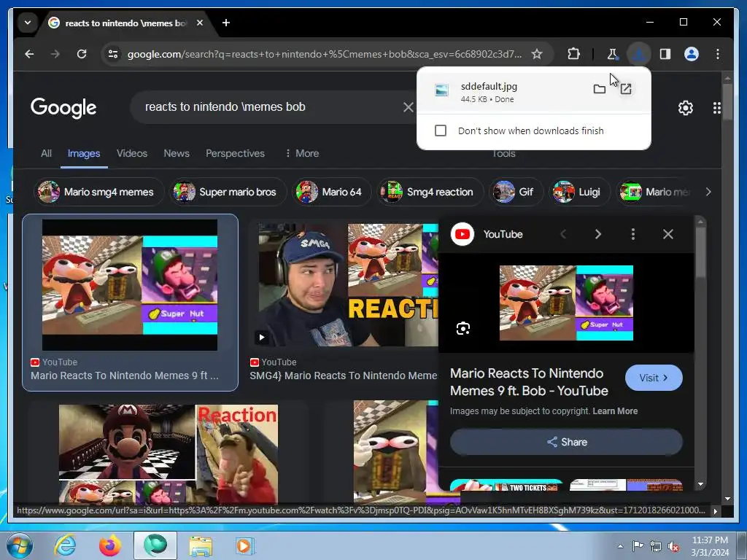The width and height of the screenshot is (747, 560).
Task: Switch to the All results tab
Action: (x=46, y=153)
